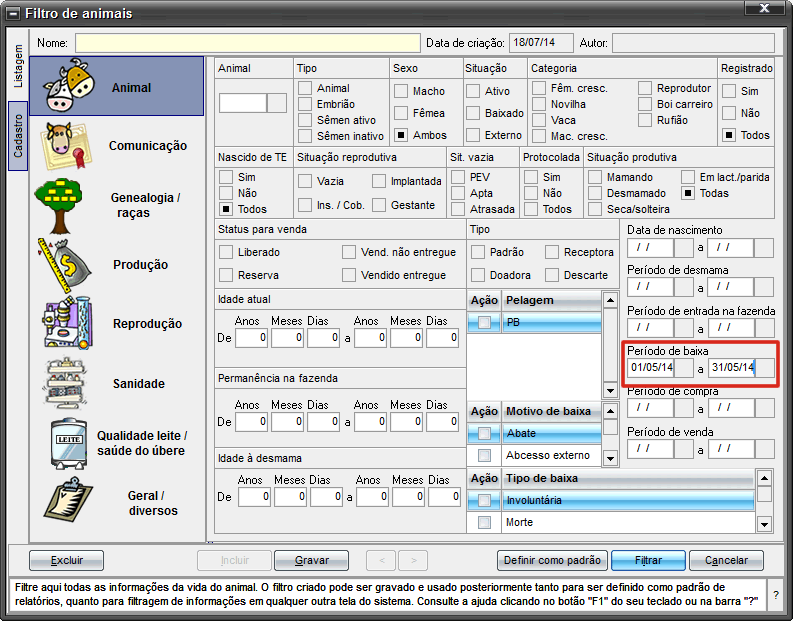793x621 pixels.
Task: Open calendar for Data de nascimento start
Action: point(684,248)
